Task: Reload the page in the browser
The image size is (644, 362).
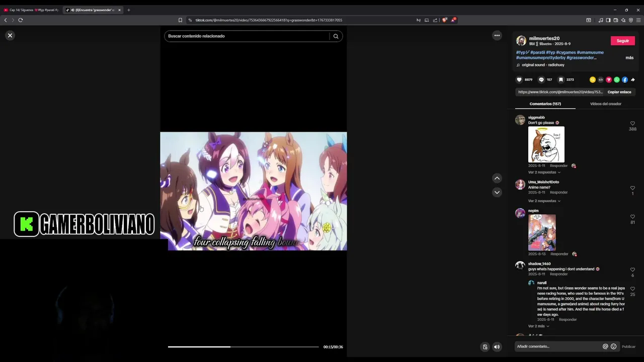Action: point(21,20)
